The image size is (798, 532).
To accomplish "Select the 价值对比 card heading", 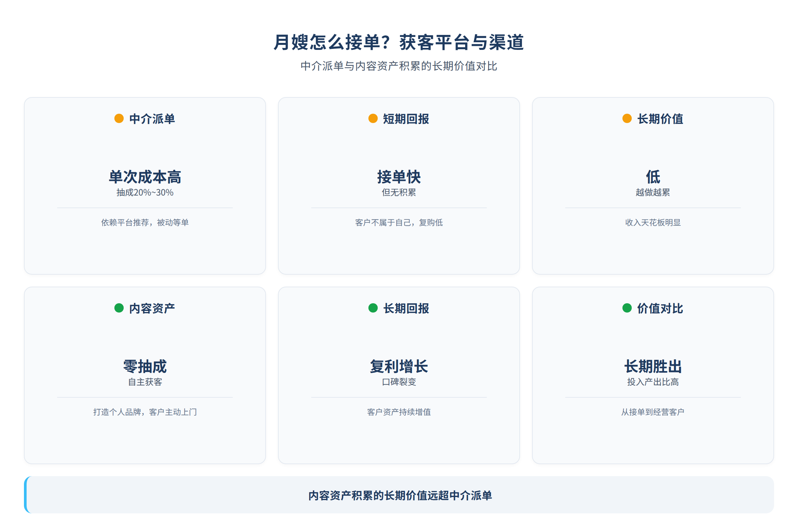I will [x=660, y=308].
